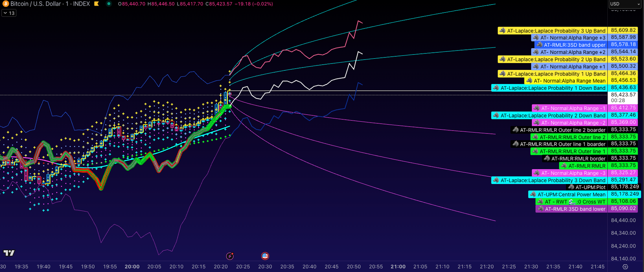This screenshot has height=272, width=644.
Task: Click wolf icon on AT-RMLR:RMLR border label
Action: [547, 159]
